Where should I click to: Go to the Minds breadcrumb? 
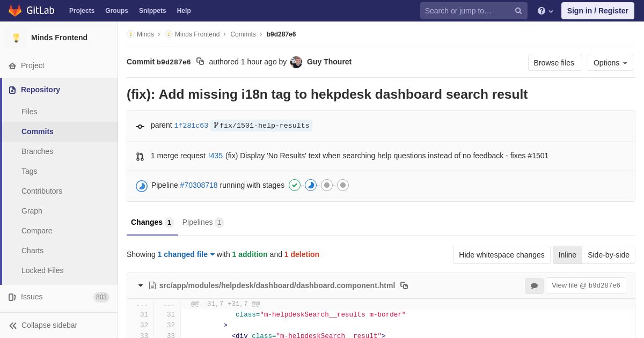(145, 34)
